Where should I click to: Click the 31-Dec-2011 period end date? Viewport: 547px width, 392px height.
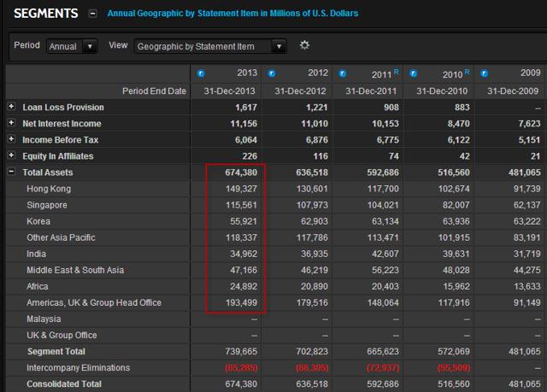(371, 91)
